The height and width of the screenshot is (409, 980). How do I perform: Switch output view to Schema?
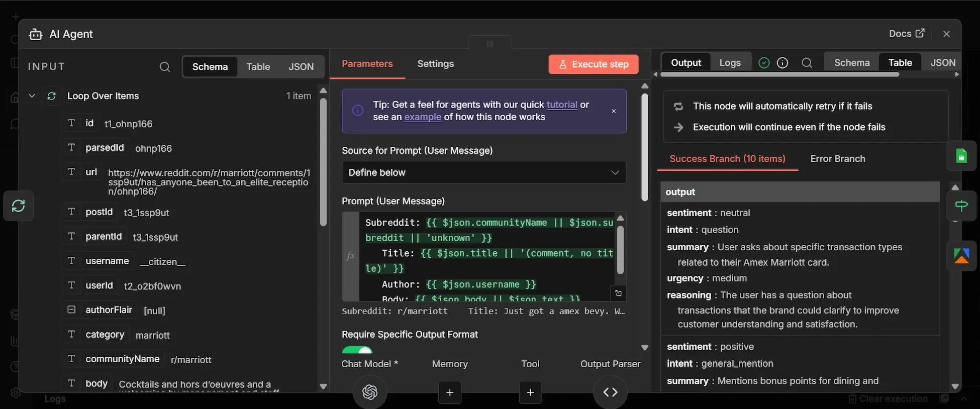click(852, 62)
